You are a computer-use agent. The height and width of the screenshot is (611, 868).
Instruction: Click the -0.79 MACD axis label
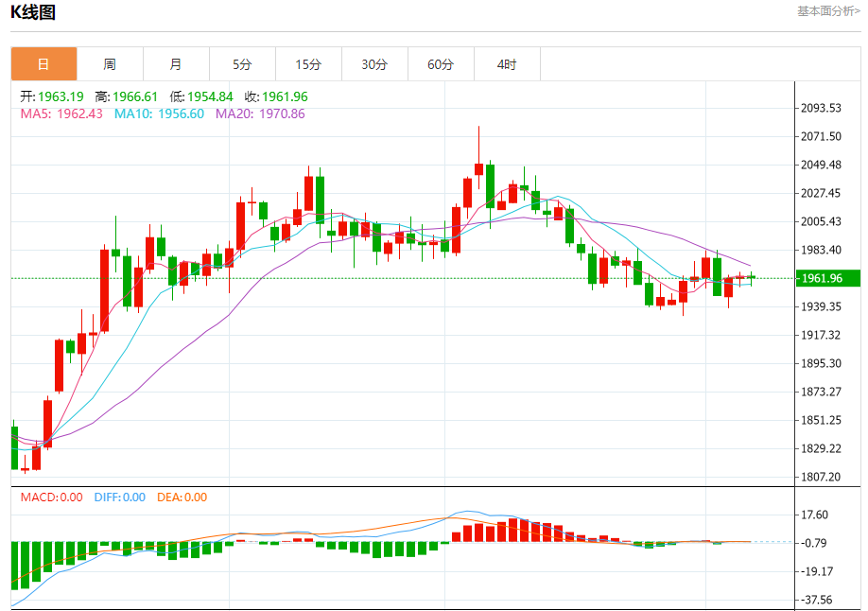[814, 543]
